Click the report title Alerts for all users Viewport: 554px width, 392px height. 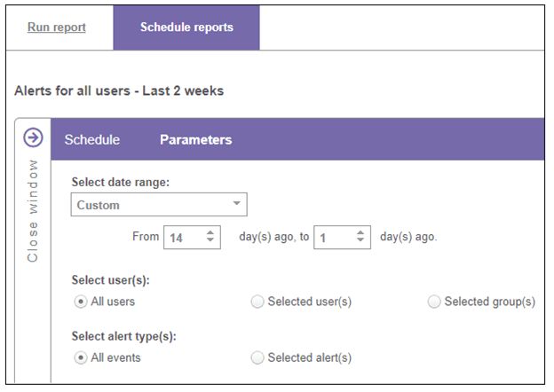[73, 91]
